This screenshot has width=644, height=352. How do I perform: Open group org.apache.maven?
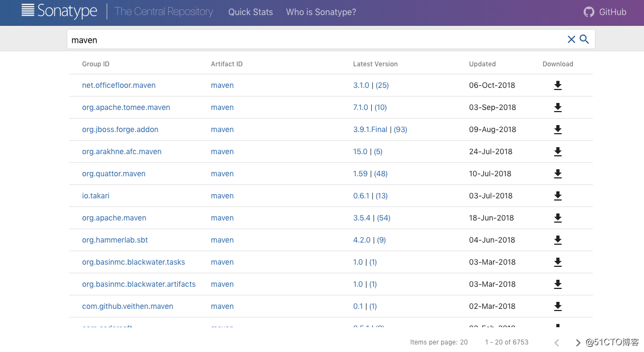tap(114, 218)
